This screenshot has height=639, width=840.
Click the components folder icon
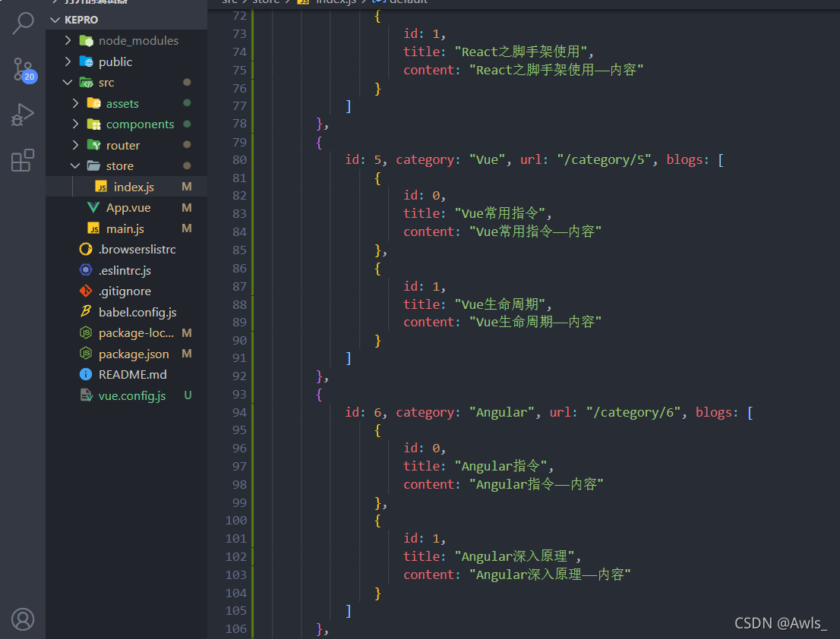pyautogui.click(x=93, y=124)
